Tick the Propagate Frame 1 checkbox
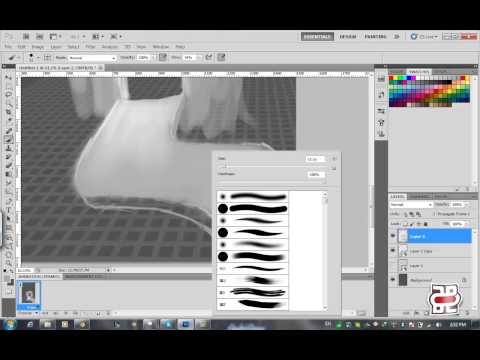Screen dimensions: 480x360 tap(434, 214)
